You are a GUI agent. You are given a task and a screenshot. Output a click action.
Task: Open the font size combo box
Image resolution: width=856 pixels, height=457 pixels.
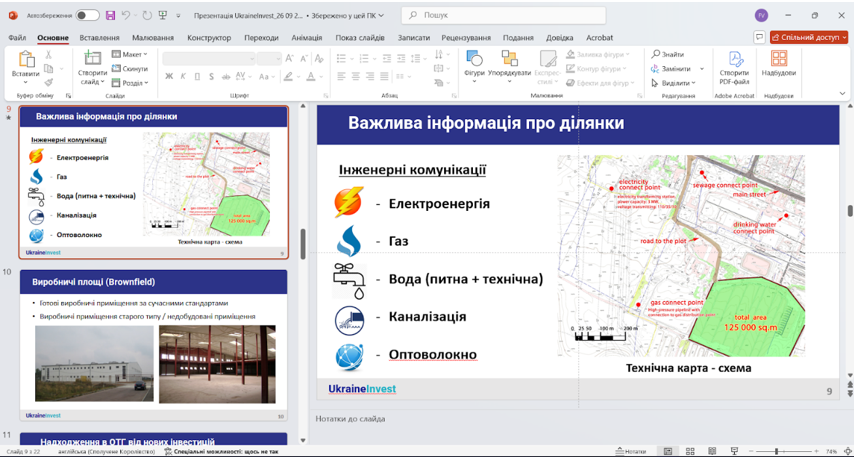click(269, 58)
